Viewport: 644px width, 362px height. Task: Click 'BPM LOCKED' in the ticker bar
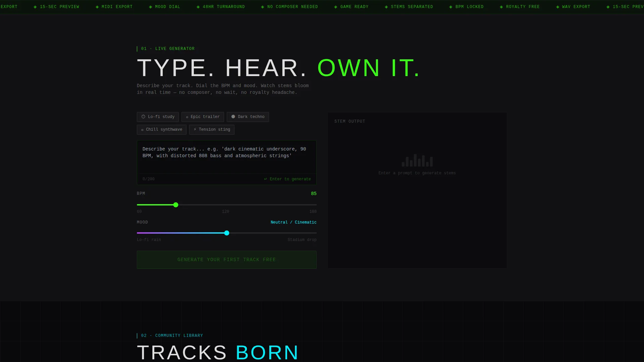point(470,7)
